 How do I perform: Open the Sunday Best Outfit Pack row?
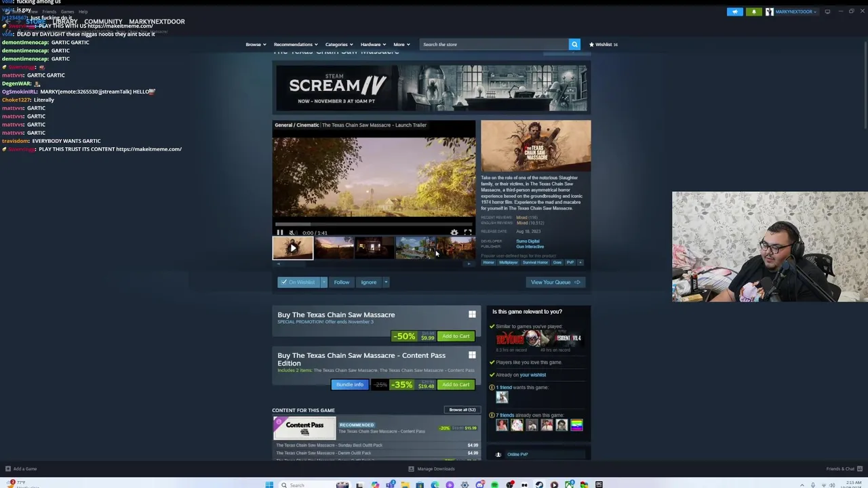pyautogui.click(x=376, y=445)
